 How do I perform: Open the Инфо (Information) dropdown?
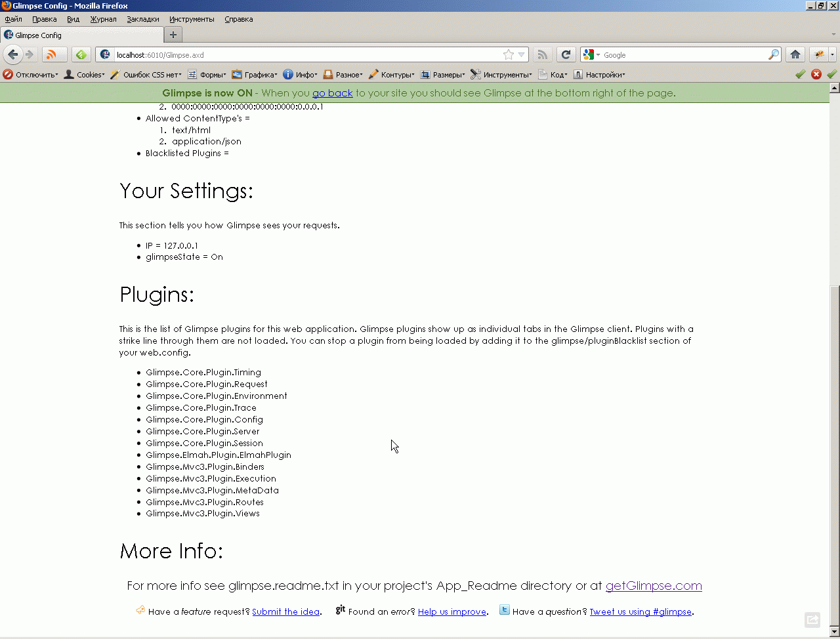(x=301, y=75)
